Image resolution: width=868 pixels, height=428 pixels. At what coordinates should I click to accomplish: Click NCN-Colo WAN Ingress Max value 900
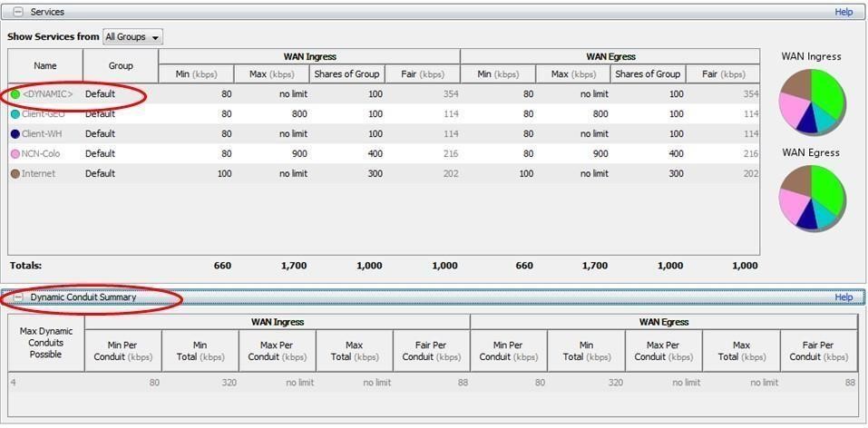point(299,154)
